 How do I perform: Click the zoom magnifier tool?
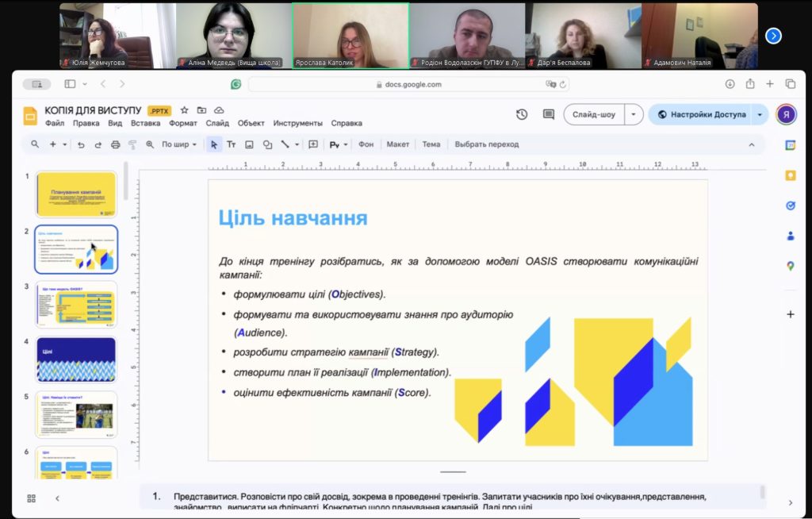point(150,144)
